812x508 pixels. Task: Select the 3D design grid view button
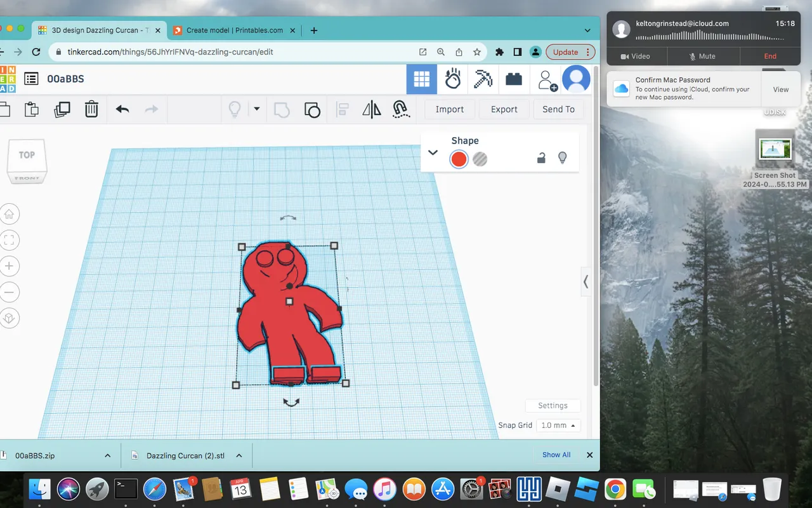[x=422, y=79]
